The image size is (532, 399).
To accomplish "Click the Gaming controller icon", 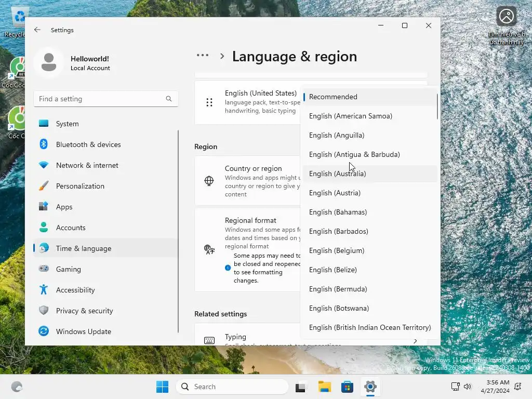I will (44, 269).
